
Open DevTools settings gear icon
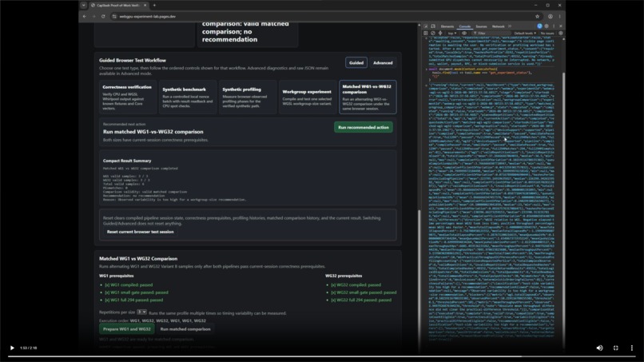coord(547,26)
